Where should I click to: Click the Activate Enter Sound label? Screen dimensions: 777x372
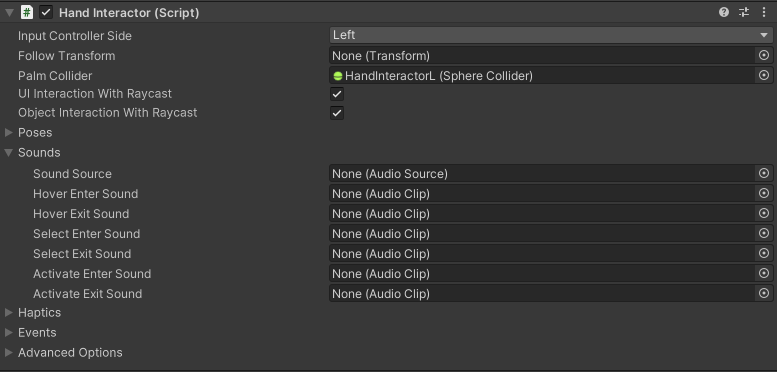[x=92, y=274]
